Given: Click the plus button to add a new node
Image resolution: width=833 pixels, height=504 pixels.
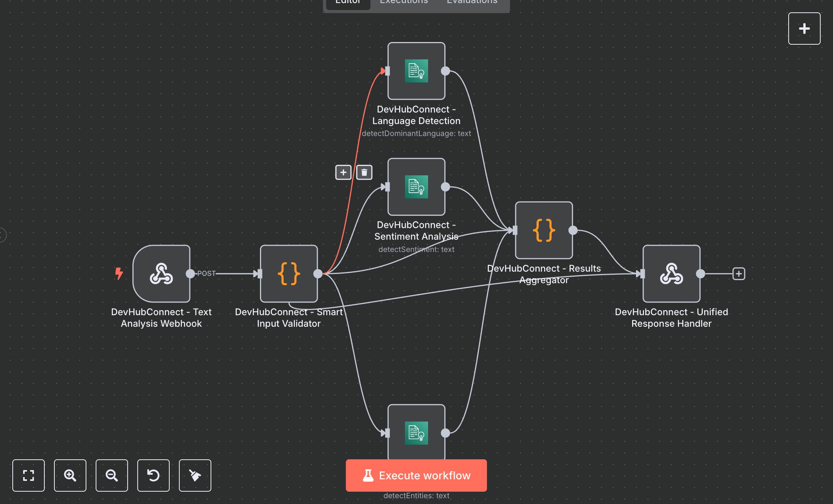Looking at the screenshot, I should coord(804,28).
